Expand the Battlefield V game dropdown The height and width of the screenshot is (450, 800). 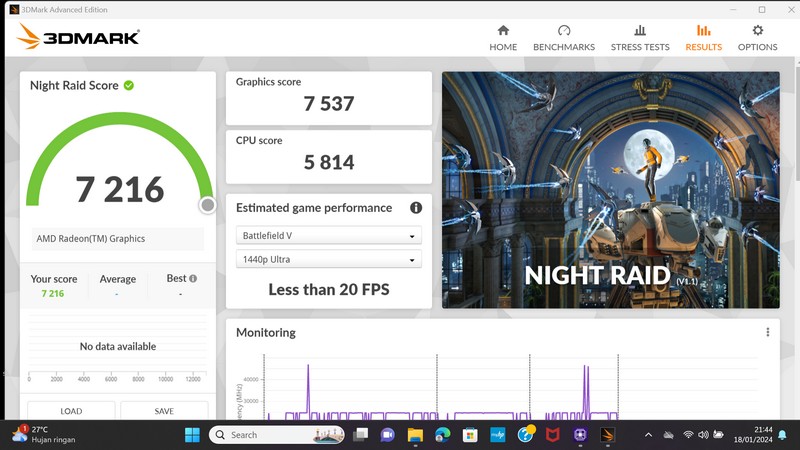pos(328,236)
